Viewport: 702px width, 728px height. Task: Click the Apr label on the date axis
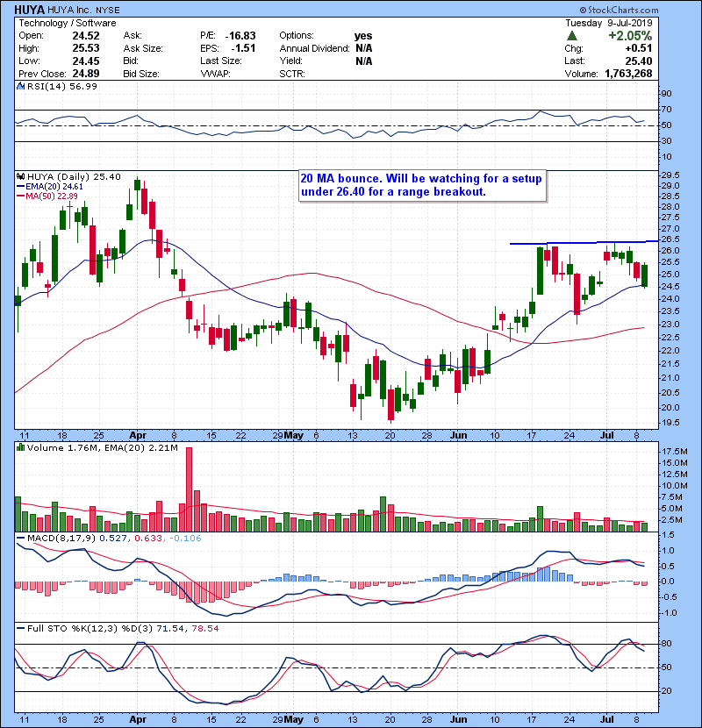click(136, 435)
